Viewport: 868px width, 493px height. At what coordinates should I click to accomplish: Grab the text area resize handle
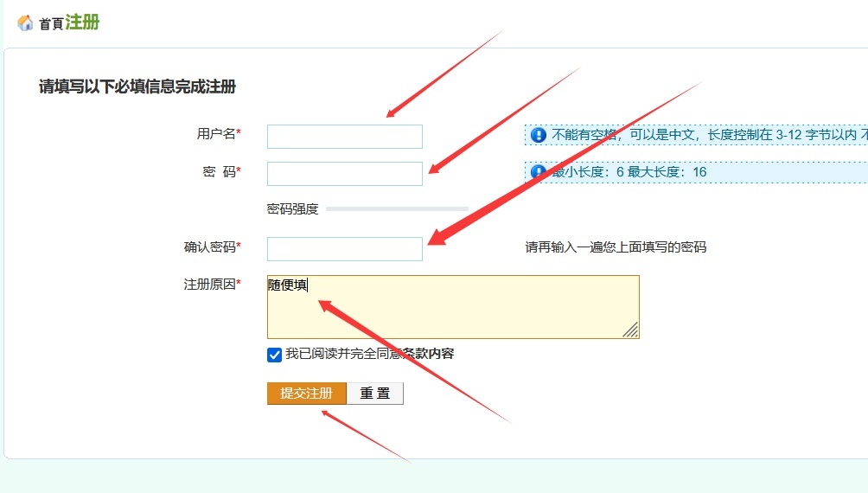pyautogui.click(x=631, y=330)
